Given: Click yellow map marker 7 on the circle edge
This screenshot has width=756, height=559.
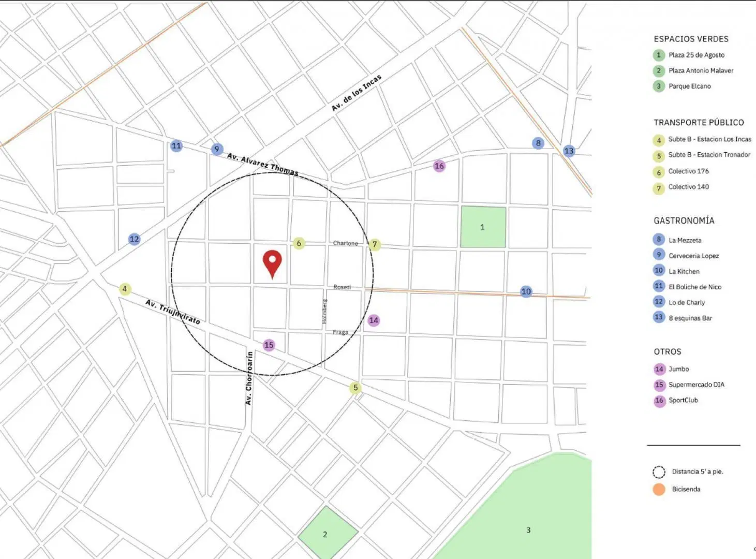Looking at the screenshot, I should (x=375, y=244).
